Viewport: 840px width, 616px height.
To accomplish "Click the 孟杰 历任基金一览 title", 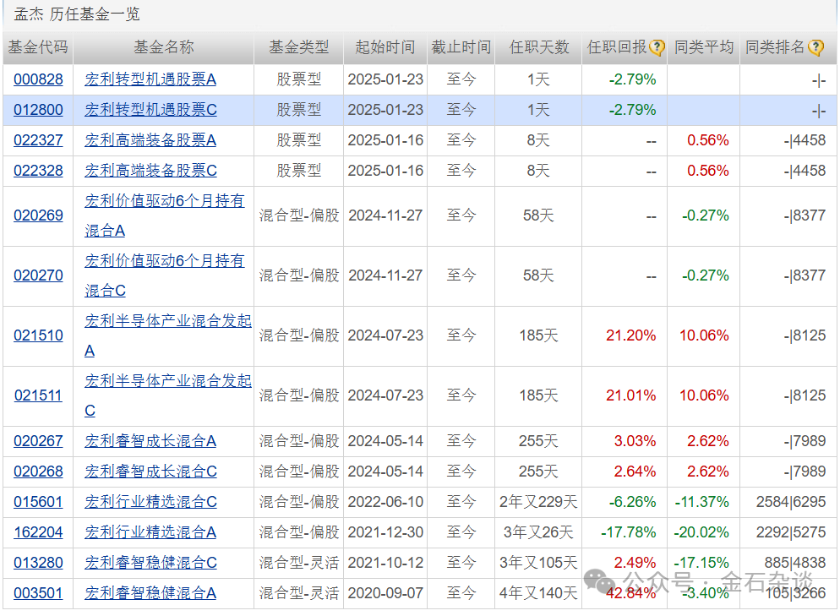I will (77, 14).
